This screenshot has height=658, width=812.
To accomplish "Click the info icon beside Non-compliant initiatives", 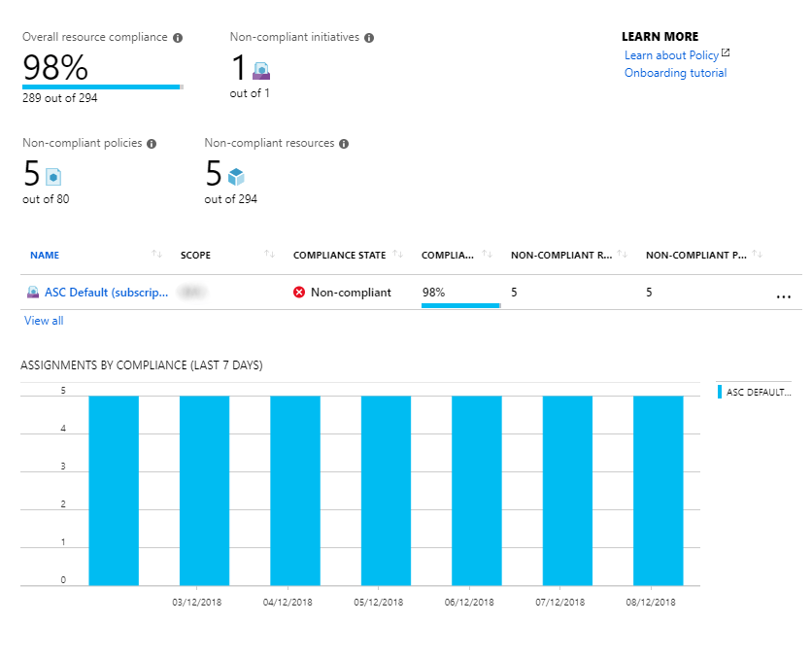I will click(368, 37).
